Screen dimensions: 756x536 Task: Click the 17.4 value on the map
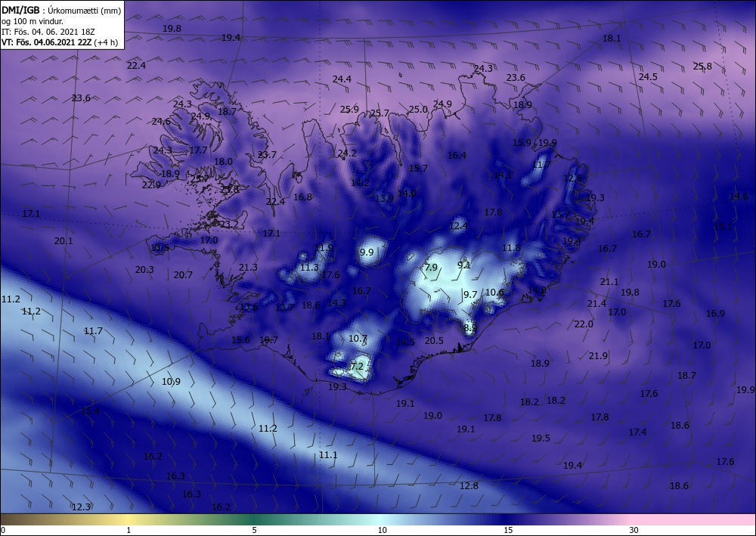(x=637, y=432)
